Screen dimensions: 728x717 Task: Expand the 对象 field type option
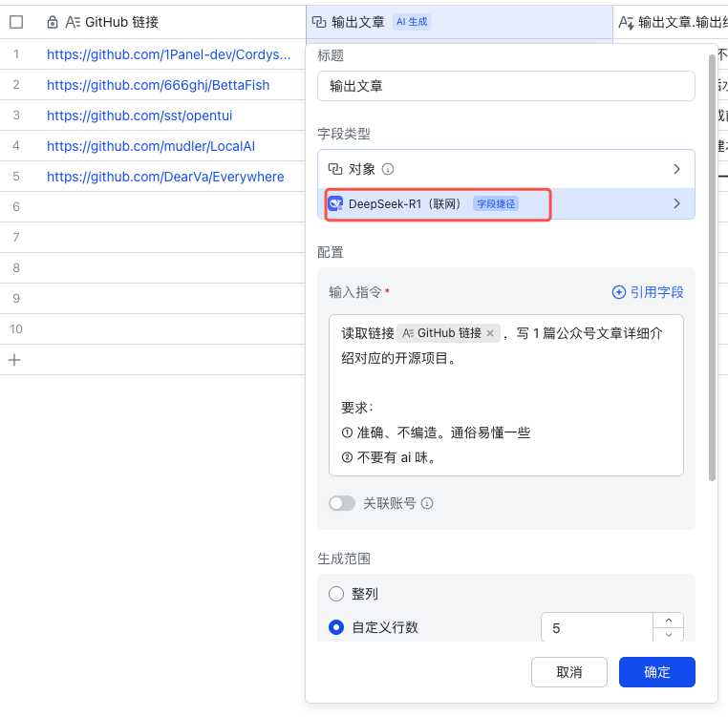tap(677, 169)
